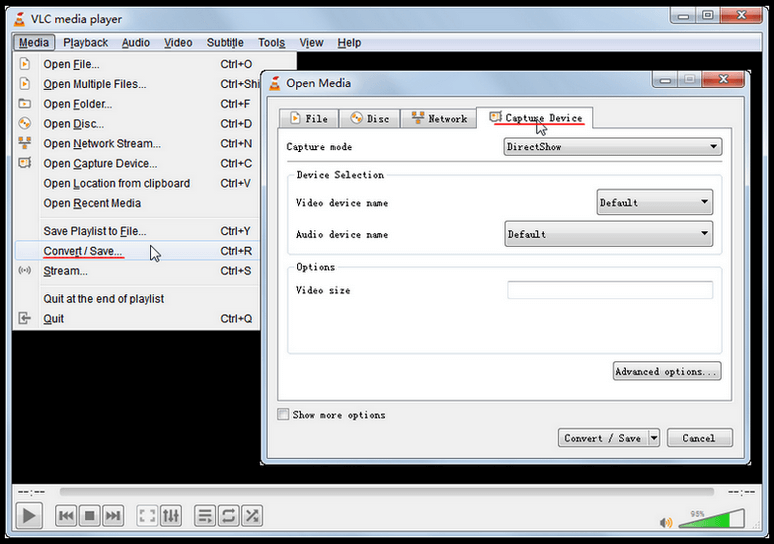Open the Audio device name dropdown
Image resolution: width=774 pixels, height=544 pixels.
[608, 234]
